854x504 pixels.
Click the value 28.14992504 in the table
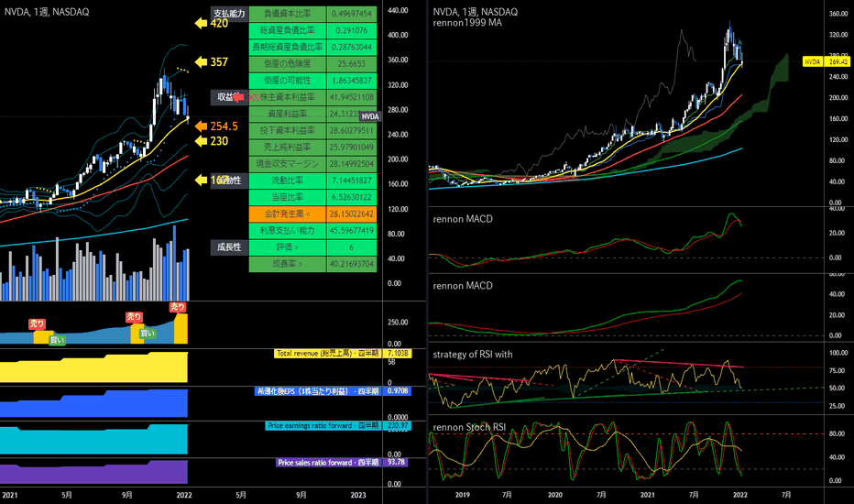[351, 163]
